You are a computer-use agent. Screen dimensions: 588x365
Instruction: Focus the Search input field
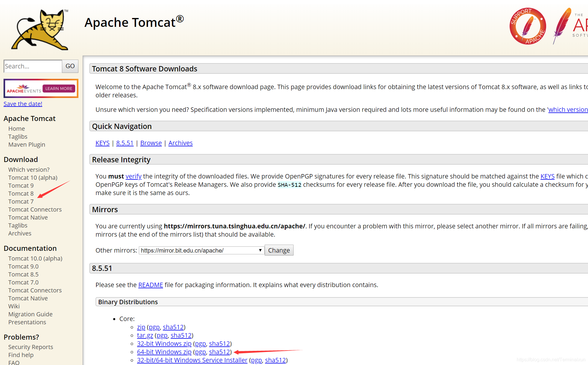coord(33,66)
